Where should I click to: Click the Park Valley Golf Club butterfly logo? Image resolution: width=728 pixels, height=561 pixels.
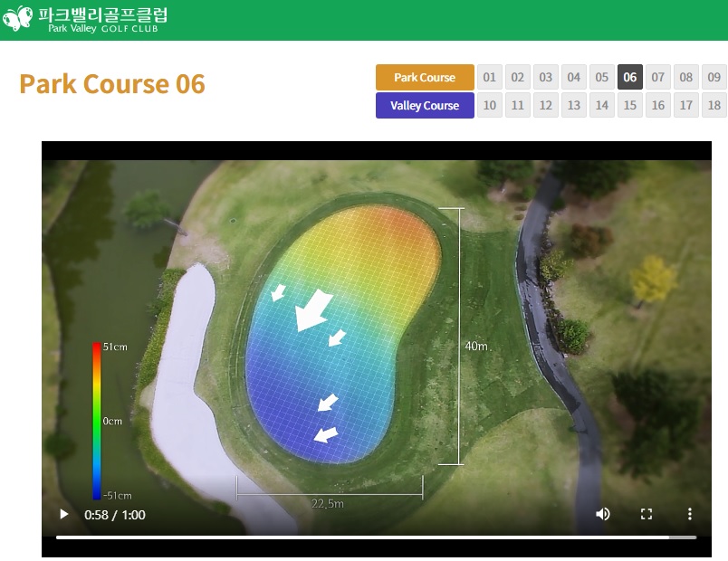tap(17, 19)
